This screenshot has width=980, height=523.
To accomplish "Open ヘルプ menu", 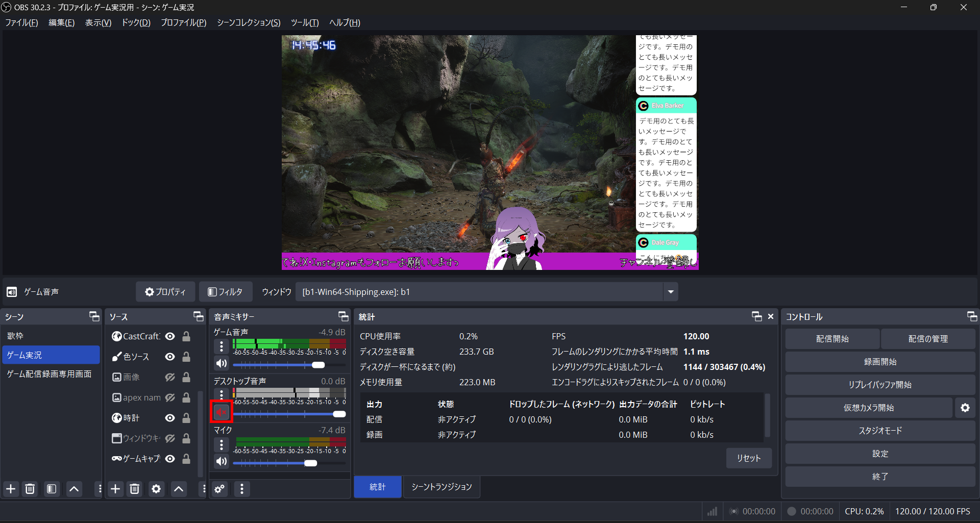I will [x=345, y=22].
